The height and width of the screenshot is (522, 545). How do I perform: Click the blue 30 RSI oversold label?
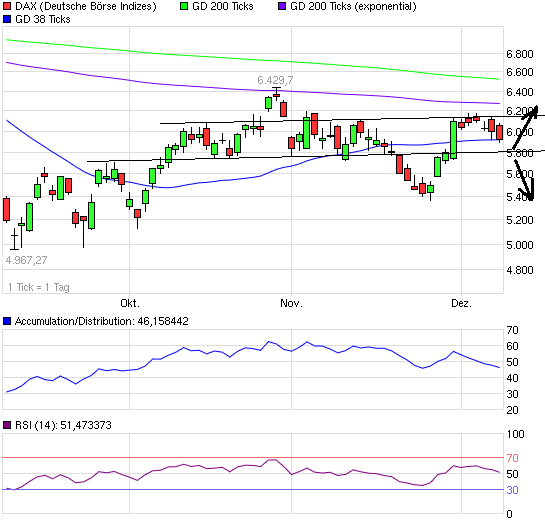click(x=512, y=490)
